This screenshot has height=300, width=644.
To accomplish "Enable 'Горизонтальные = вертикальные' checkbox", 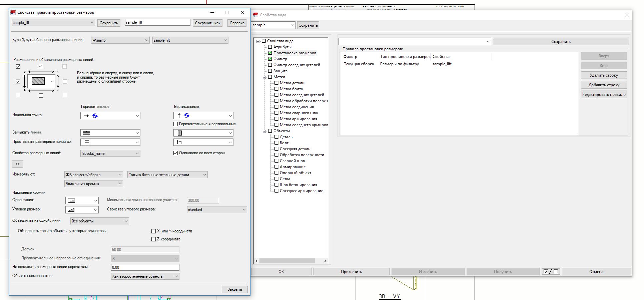I will 176,124.
